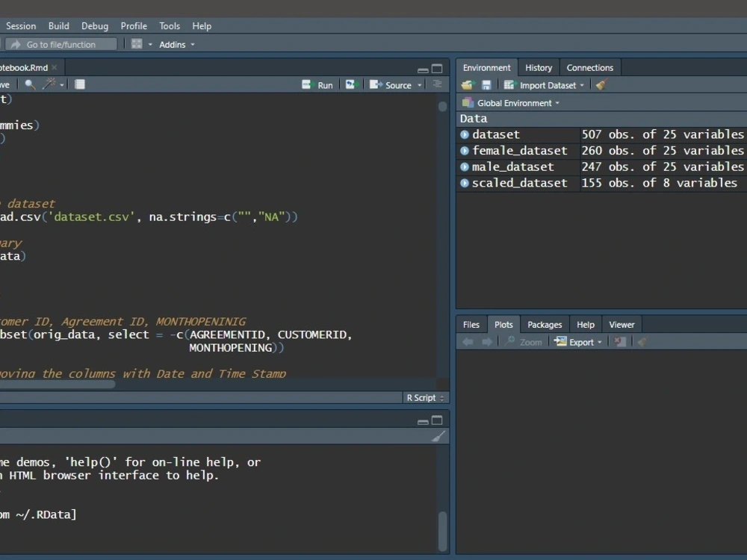Open the Global Environment selector
The image size is (747, 560).
tap(511, 103)
